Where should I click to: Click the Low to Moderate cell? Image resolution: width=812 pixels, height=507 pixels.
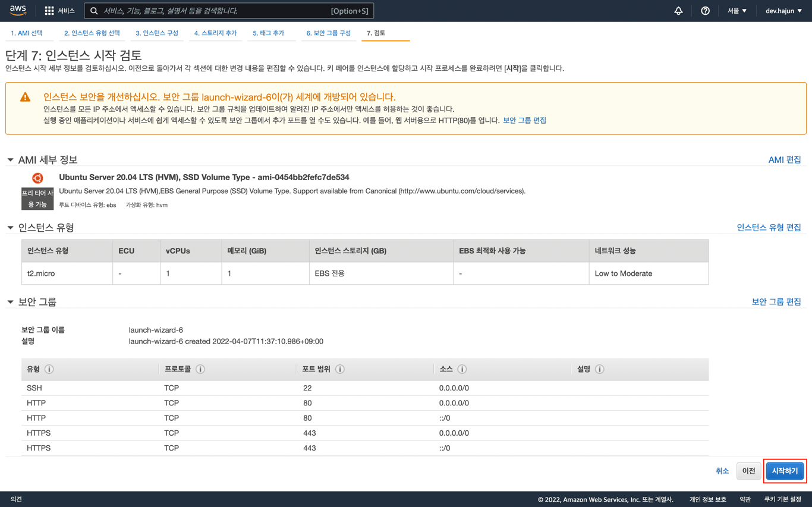(x=649, y=273)
